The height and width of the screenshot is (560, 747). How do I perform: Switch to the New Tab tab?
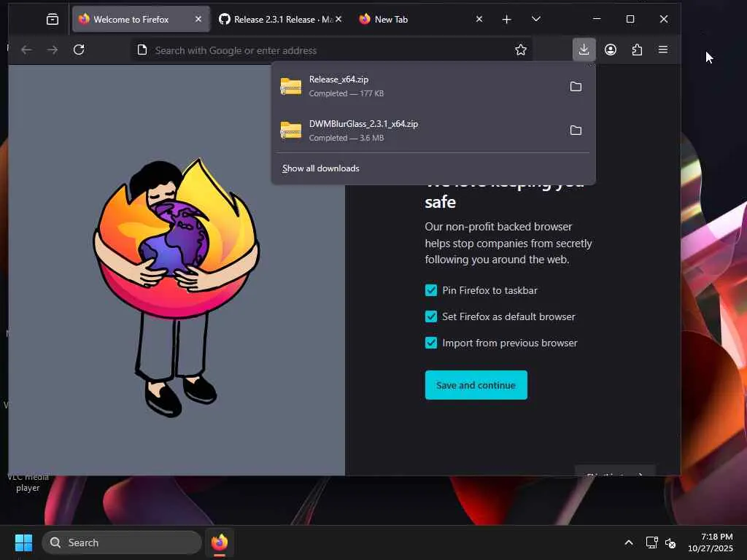tap(421, 19)
